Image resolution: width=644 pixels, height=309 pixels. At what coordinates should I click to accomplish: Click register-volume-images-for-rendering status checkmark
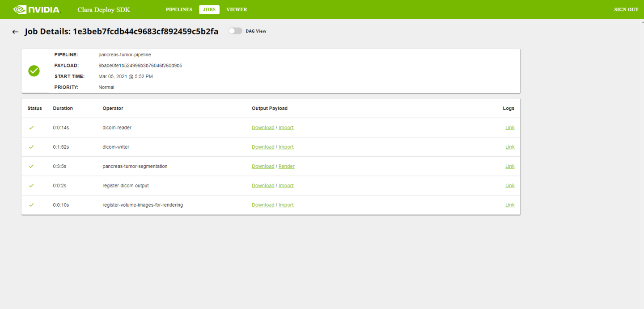(31, 205)
